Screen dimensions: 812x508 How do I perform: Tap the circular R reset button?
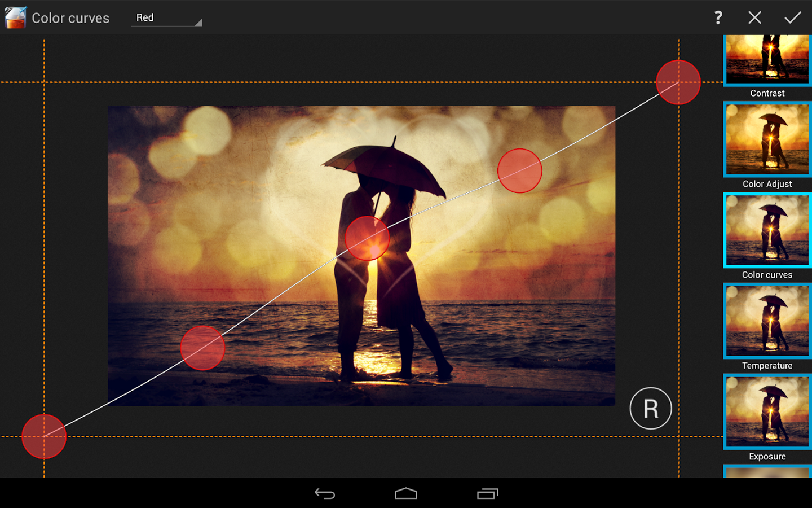click(651, 408)
